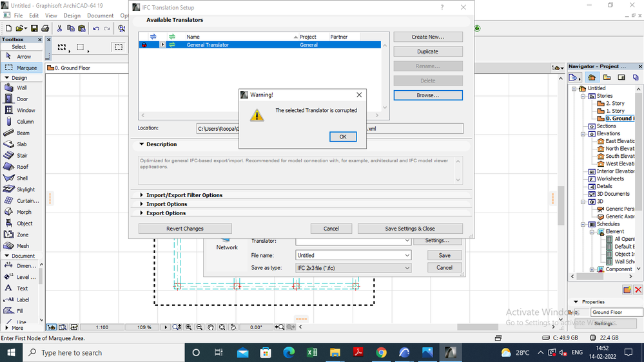Click the Location path field
Screen dimensions: 644x362
point(330,128)
